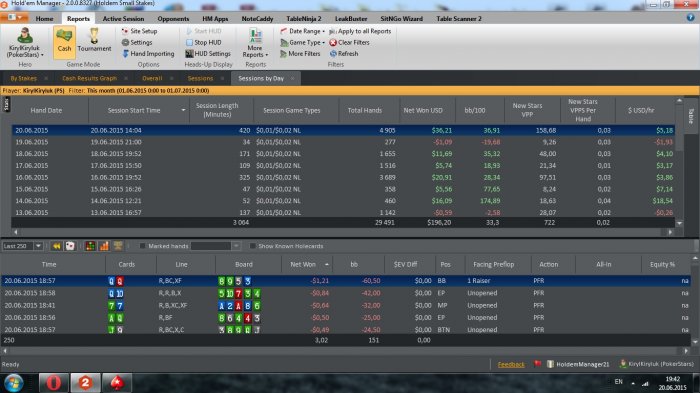700x393 pixels.
Task: Open HUD Settings
Action: coord(208,54)
